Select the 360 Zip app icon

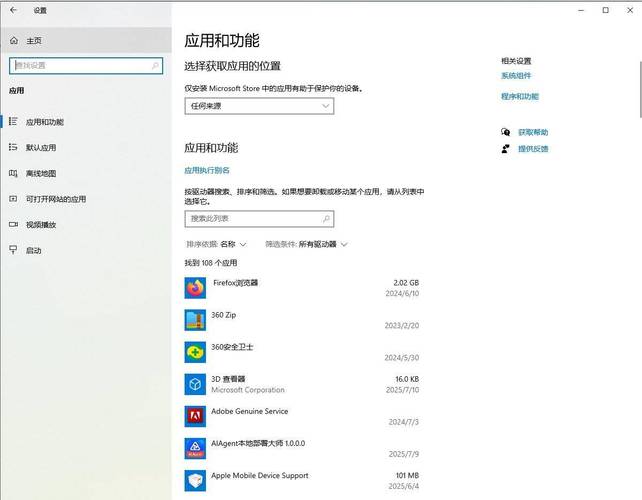(x=195, y=320)
